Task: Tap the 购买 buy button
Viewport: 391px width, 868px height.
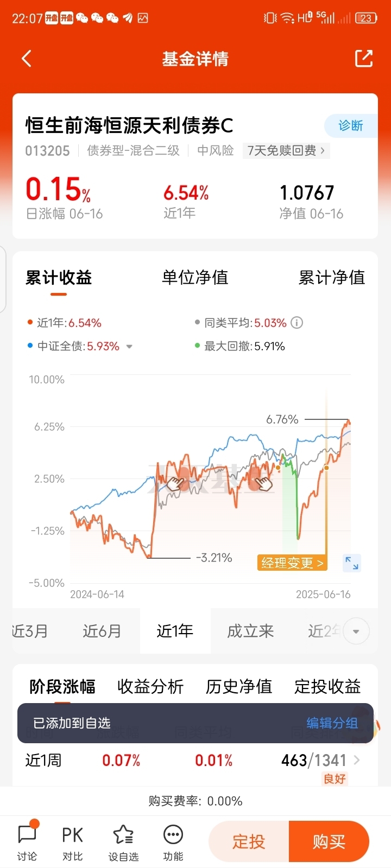Action: 329,841
